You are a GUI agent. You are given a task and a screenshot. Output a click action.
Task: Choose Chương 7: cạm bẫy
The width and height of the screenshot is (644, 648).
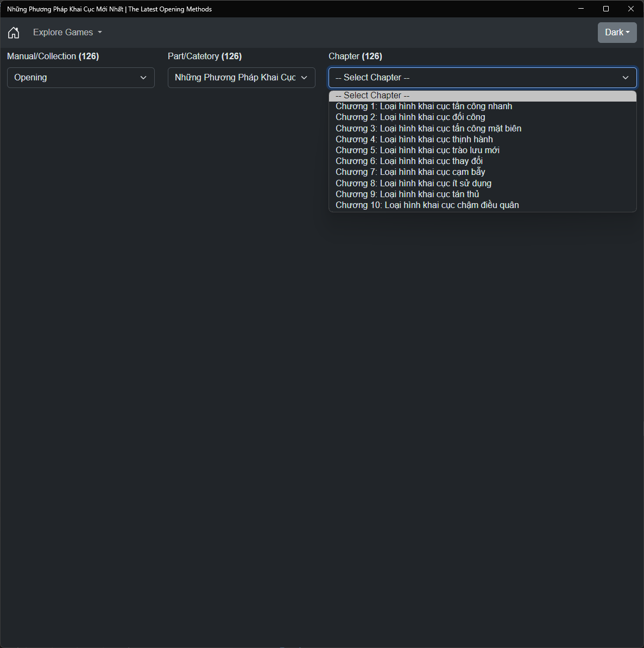tap(410, 172)
